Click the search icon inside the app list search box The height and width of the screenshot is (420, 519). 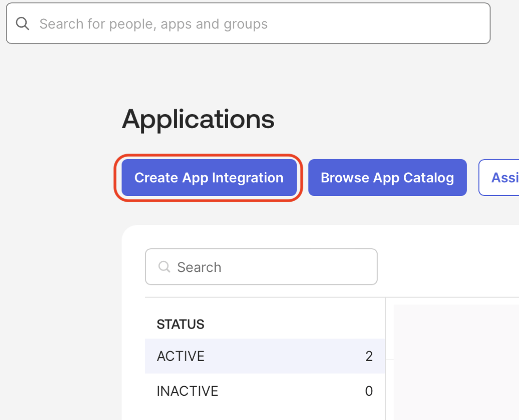click(164, 267)
